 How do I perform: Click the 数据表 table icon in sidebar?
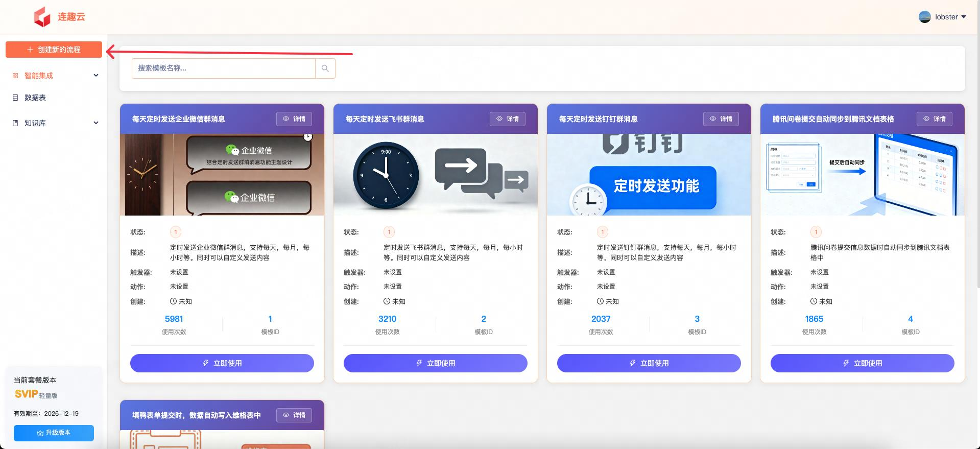15,98
